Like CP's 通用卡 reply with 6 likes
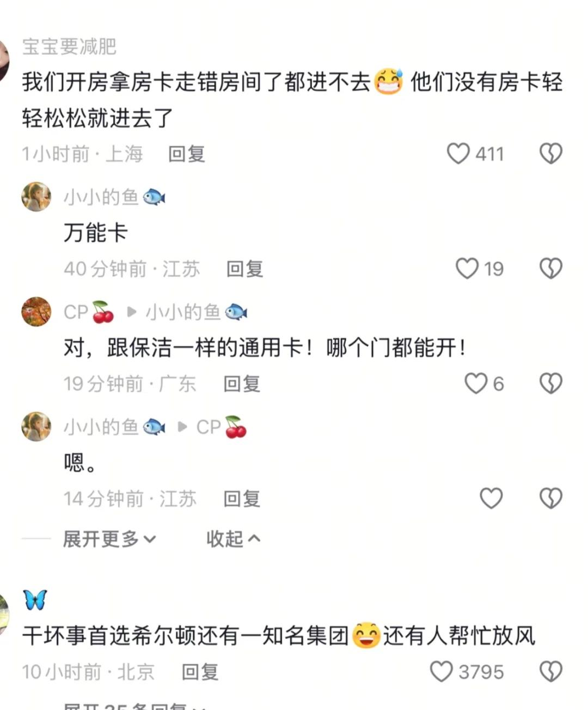 [x=476, y=384]
